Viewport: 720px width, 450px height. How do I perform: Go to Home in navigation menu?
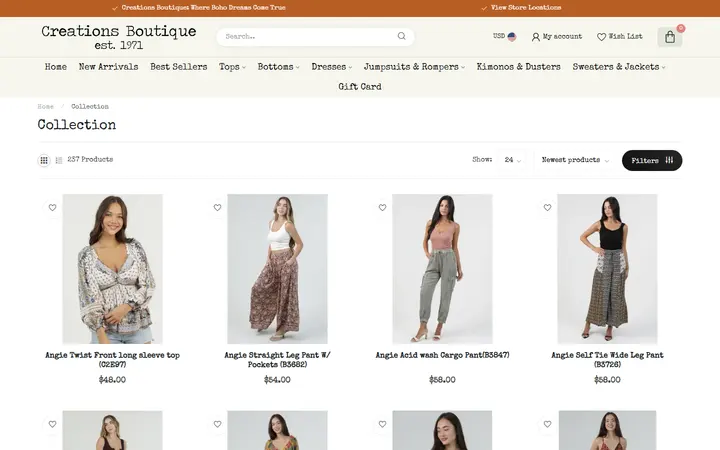[x=56, y=67]
